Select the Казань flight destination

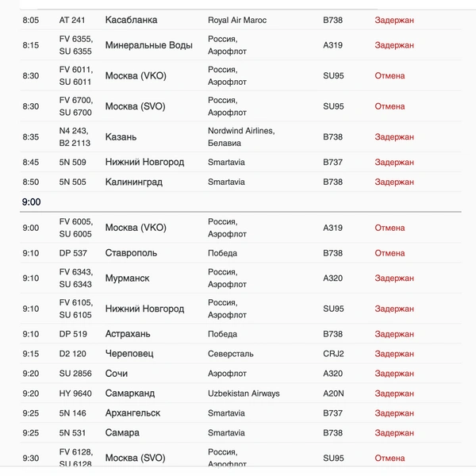121,137
